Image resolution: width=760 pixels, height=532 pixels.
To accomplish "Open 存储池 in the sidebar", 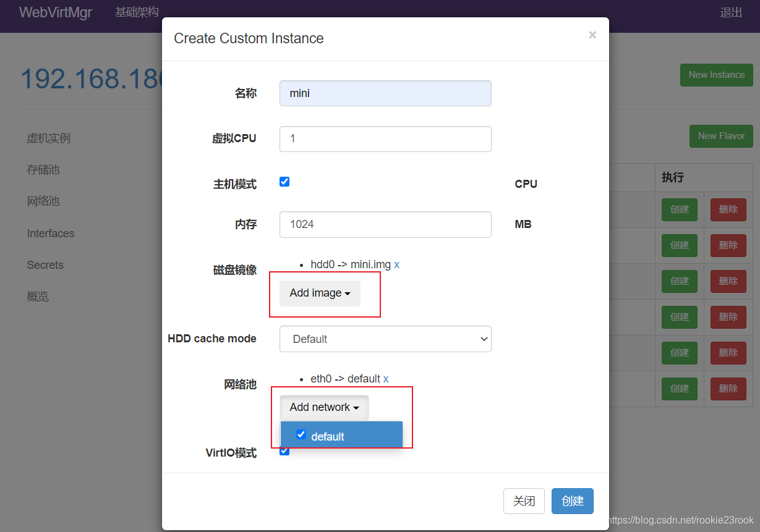I will point(42,169).
